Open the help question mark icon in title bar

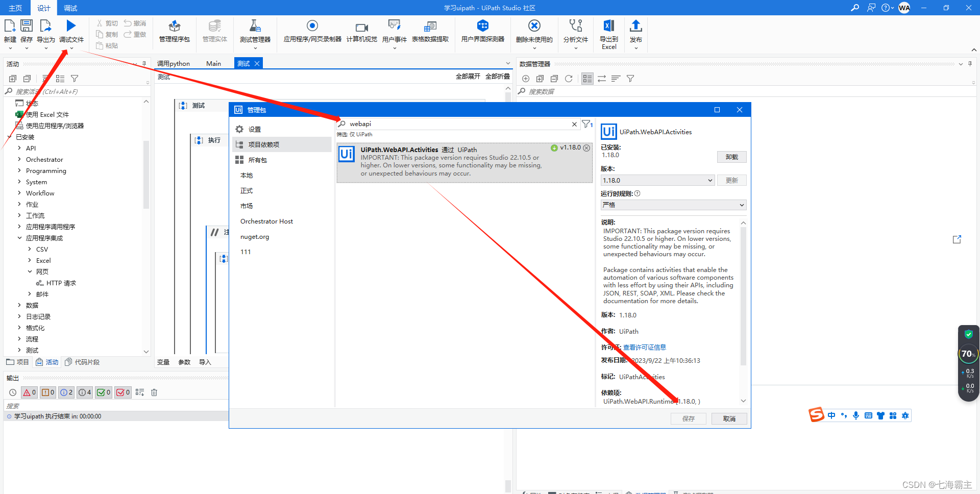pyautogui.click(x=886, y=8)
